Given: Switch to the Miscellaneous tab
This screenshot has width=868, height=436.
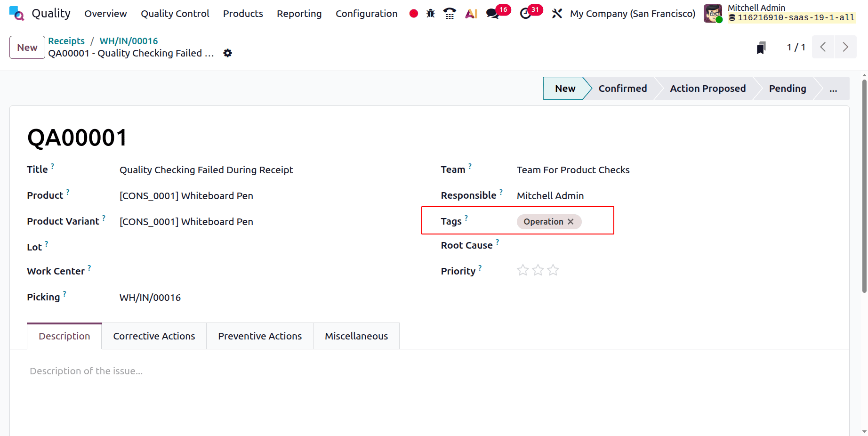Looking at the screenshot, I should [356, 336].
